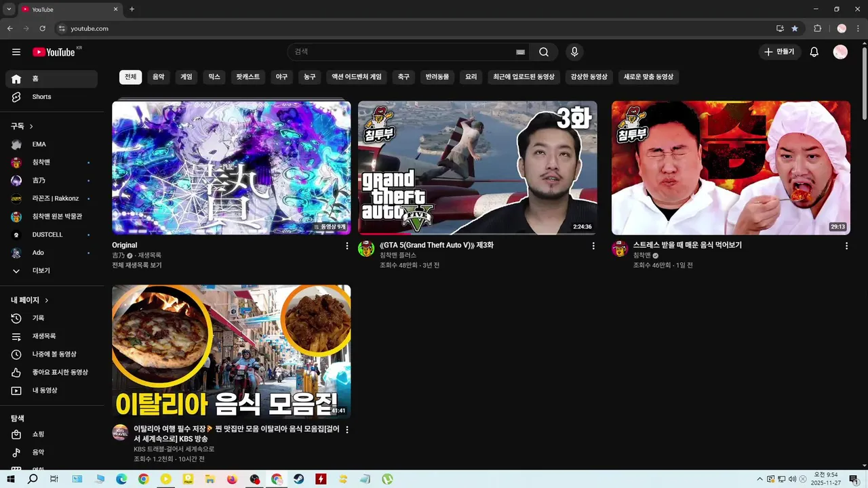This screenshot has height=488, width=868.
Task: Select the 농구 filter chip
Action: pyautogui.click(x=310, y=77)
